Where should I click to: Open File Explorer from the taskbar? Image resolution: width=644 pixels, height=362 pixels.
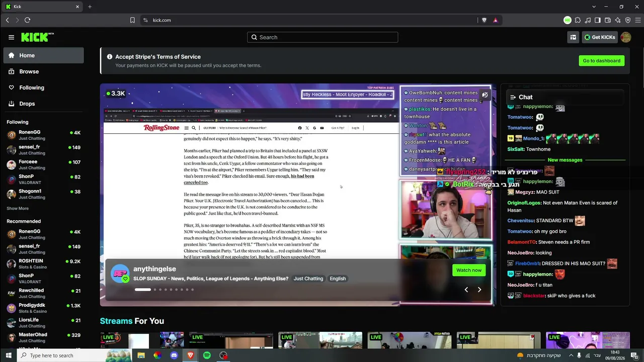click(x=141, y=355)
